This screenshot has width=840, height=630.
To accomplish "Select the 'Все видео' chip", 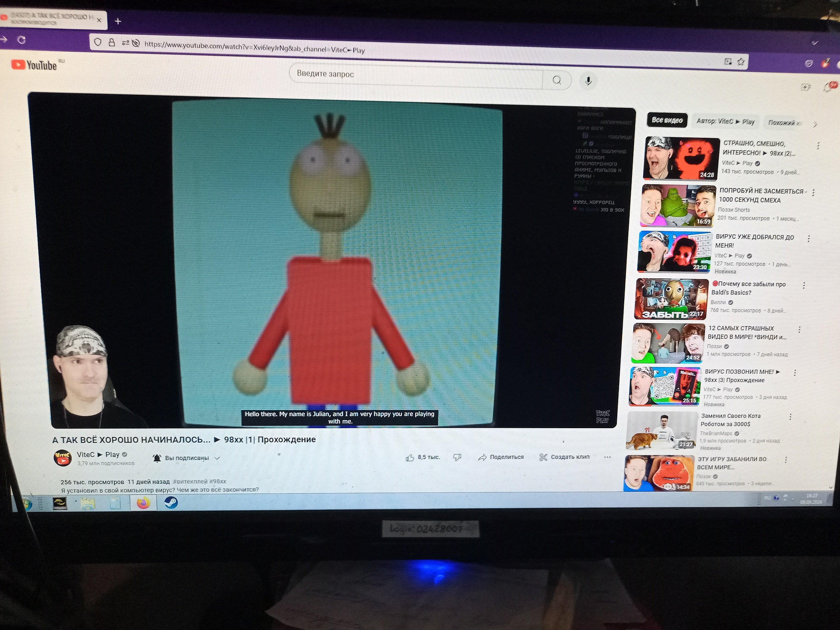I will point(667,120).
